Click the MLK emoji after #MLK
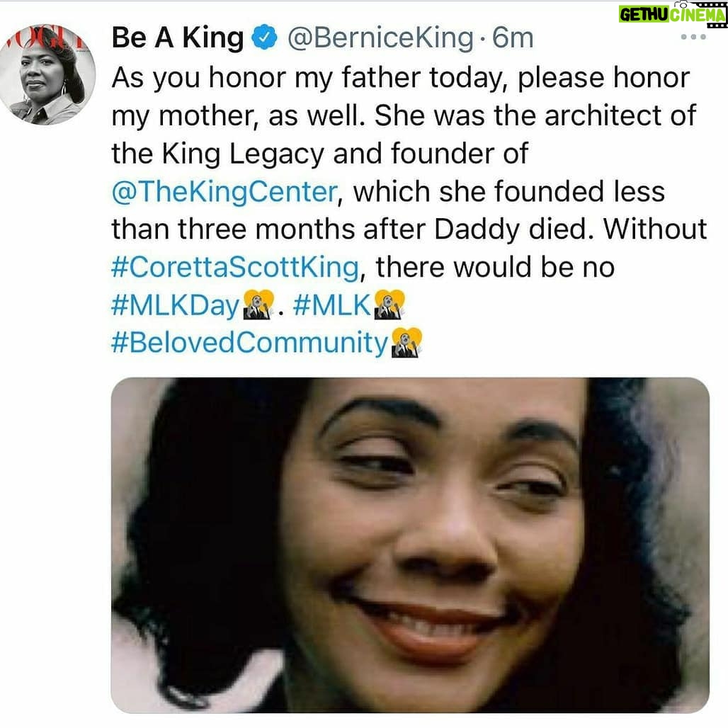 tap(389, 304)
